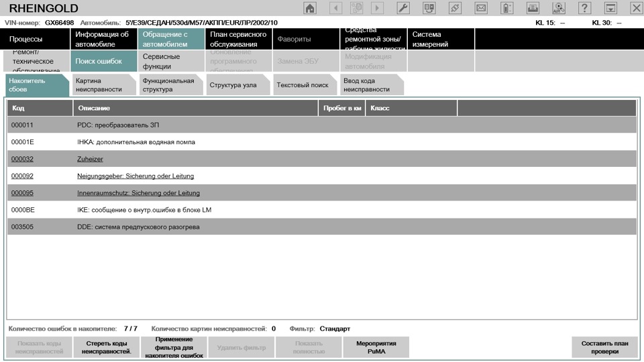Open the page history icon between arrows
This screenshot has width=644, height=362.
(356, 8)
